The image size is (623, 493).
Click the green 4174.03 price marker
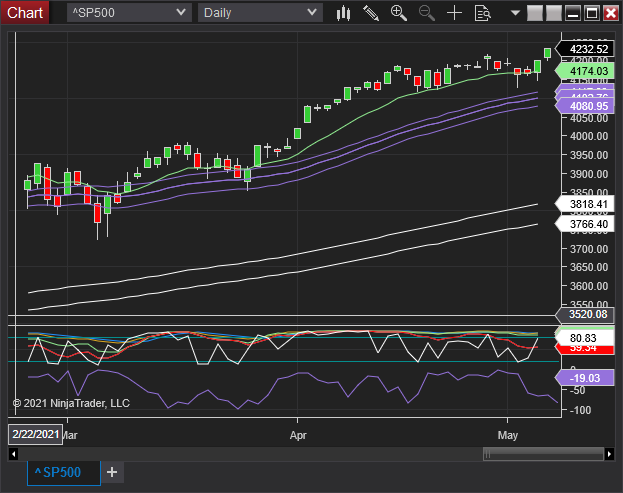(x=585, y=71)
